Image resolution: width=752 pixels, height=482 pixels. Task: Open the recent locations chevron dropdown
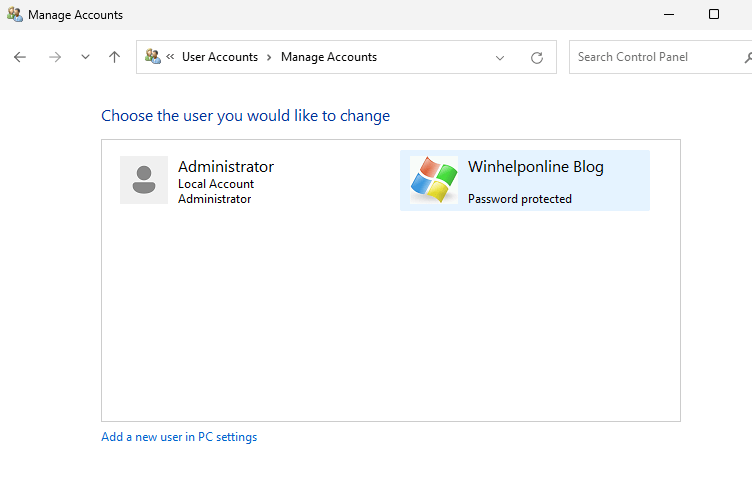click(85, 57)
